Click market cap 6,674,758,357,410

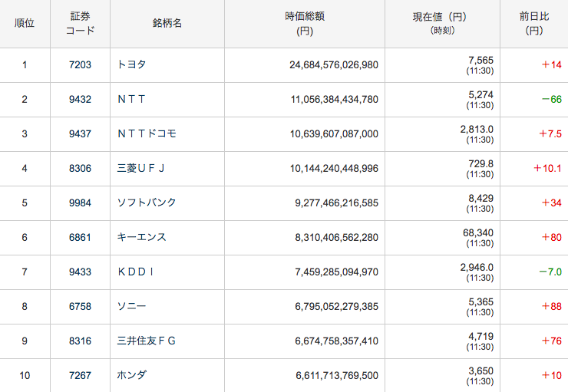click(336, 341)
